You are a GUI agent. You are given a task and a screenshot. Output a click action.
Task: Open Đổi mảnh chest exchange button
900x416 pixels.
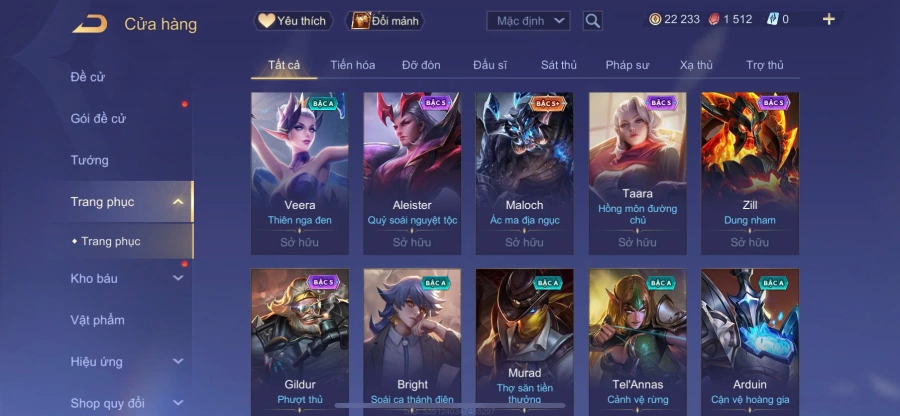pyautogui.click(x=385, y=21)
